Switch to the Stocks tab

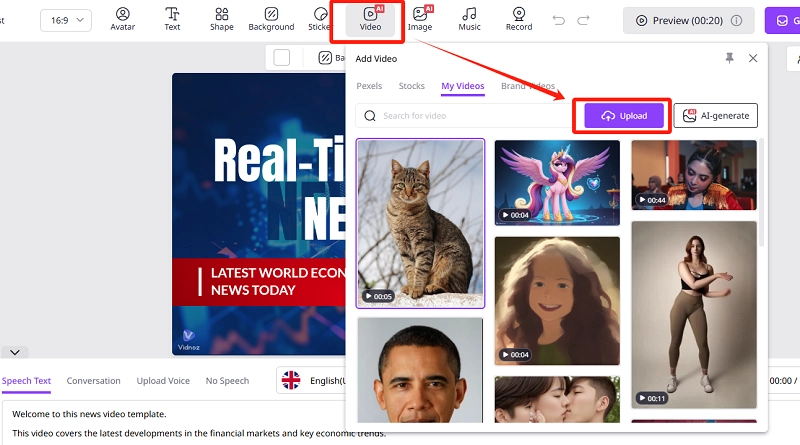[x=411, y=86]
